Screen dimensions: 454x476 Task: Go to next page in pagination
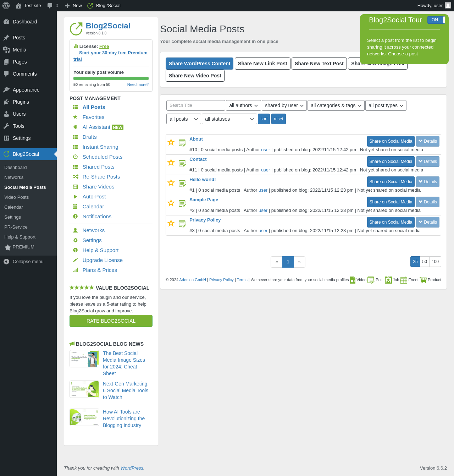coord(299,262)
